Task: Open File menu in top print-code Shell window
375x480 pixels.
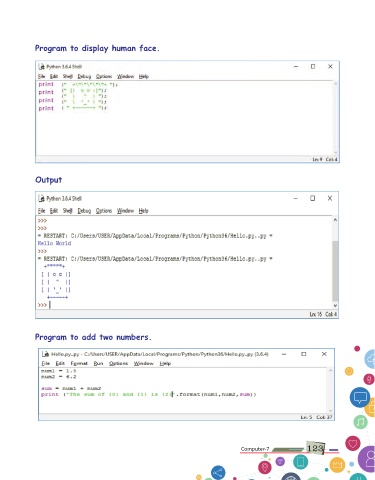Action: (41, 76)
